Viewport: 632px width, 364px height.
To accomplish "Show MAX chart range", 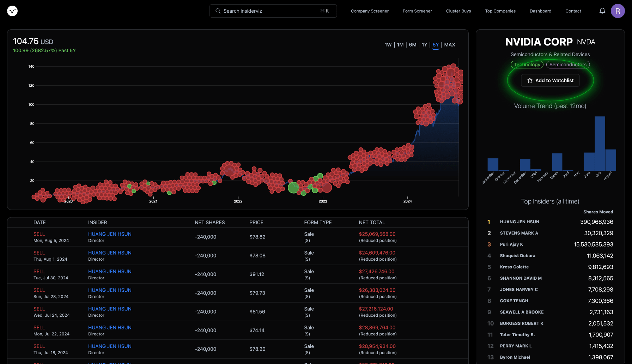I will click(x=450, y=45).
